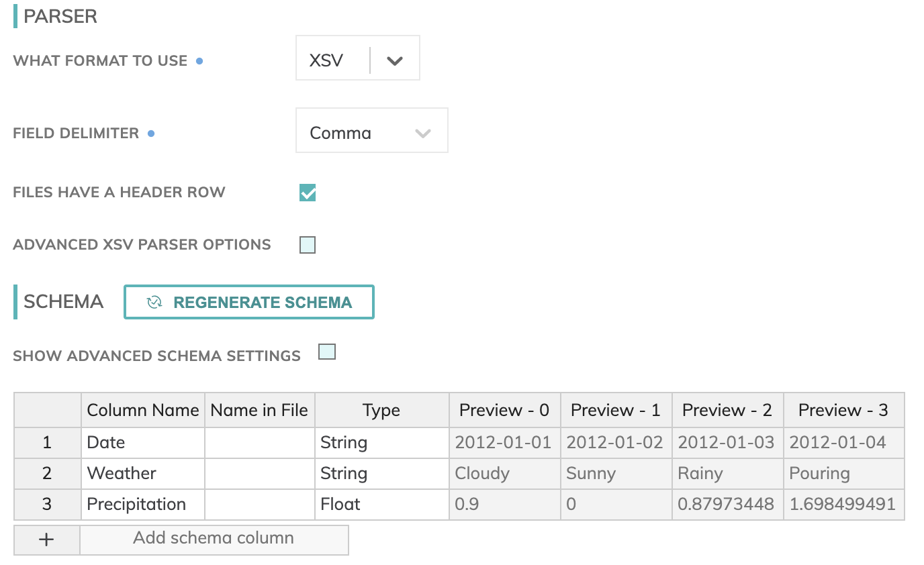Click the Type column header
924x565 pixels.
(x=381, y=411)
